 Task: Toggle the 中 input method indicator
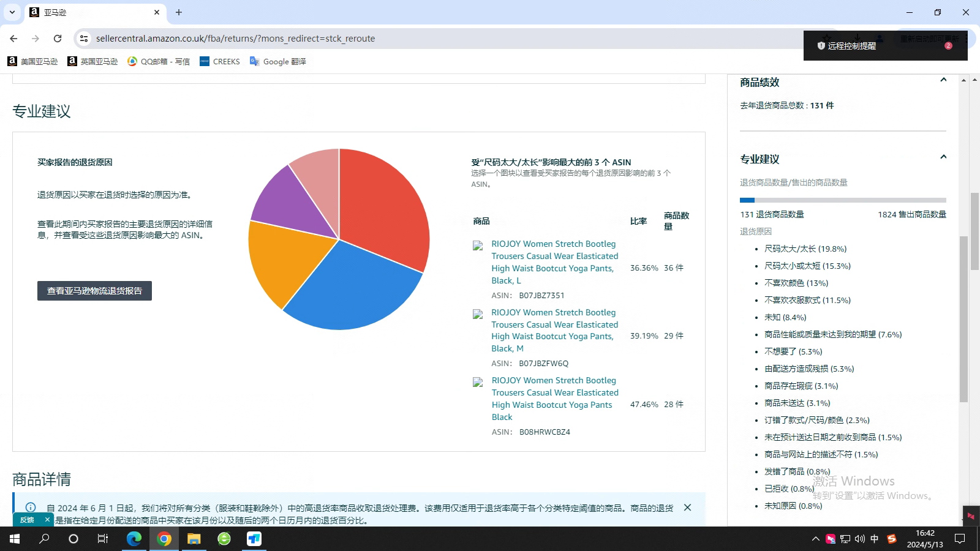coord(875,539)
